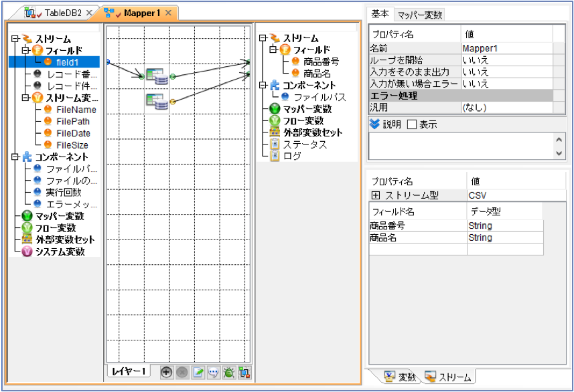574x392 pixels.
Task: Click the 商品番号 orange field icon
Action: click(x=295, y=61)
